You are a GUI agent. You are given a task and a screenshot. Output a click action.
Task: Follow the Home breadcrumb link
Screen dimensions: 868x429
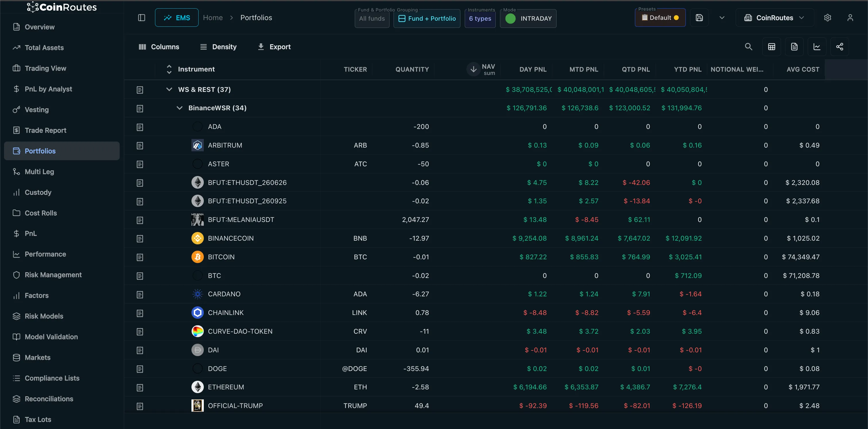[x=213, y=18]
